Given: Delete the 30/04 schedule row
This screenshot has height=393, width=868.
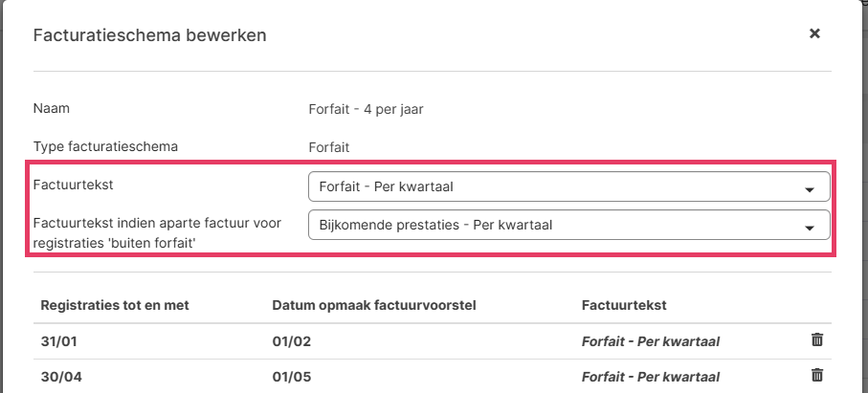Looking at the screenshot, I should pos(816,375).
